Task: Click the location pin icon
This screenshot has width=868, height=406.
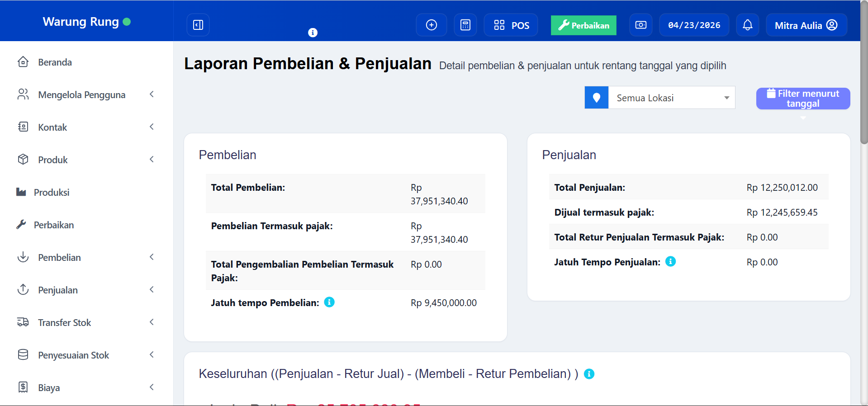Action: pyautogui.click(x=596, y=98)
